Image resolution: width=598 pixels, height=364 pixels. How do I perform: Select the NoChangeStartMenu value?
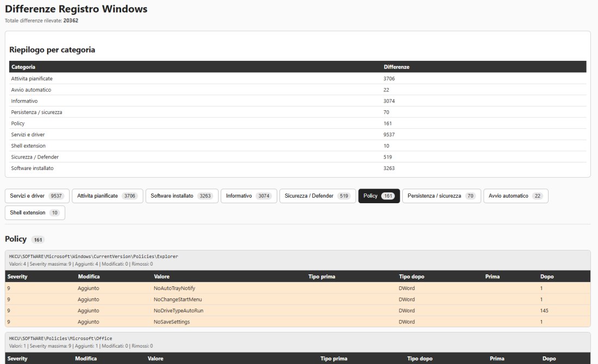tap(178, 299)
